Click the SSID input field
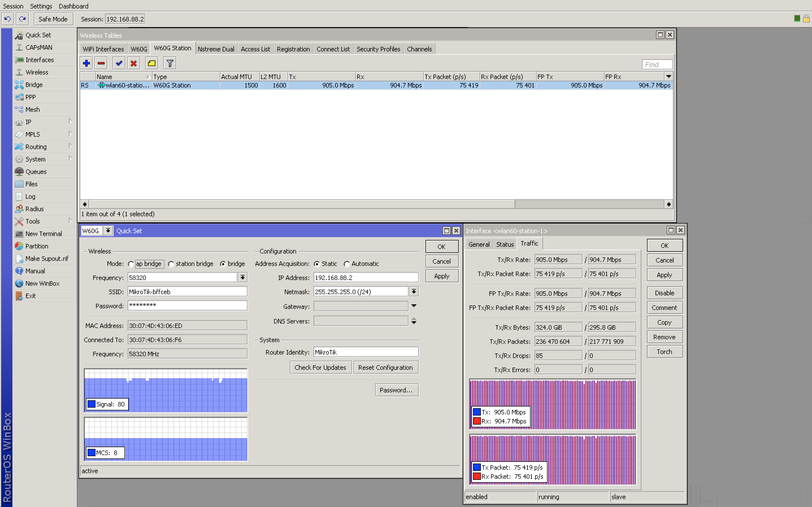The width and height of the screenshot is (812, 507). tap(187, 292)
